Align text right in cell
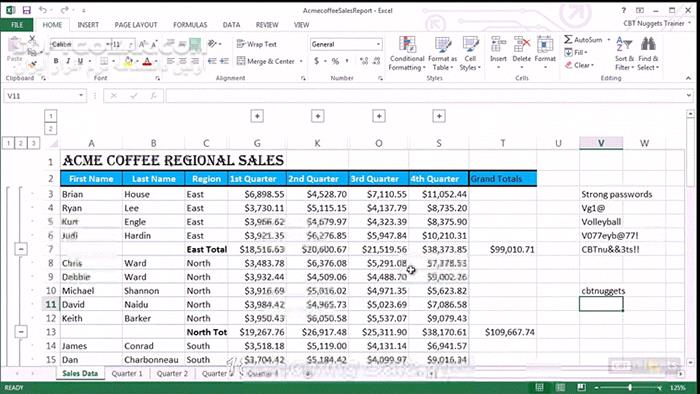Image resolution: width=700 pixels, height=394 pixels. pos(195,61)
